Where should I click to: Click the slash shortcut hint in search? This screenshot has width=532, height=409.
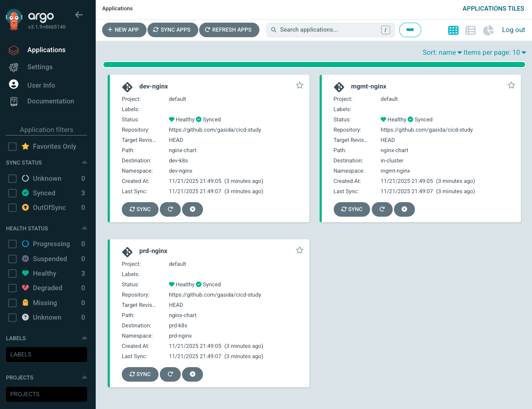(385, 30)
